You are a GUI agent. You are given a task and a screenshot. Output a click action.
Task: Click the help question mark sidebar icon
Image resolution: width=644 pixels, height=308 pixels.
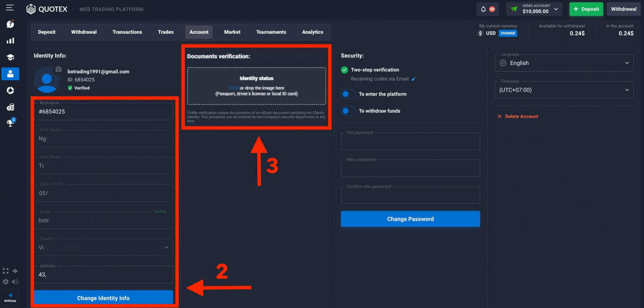10,24
